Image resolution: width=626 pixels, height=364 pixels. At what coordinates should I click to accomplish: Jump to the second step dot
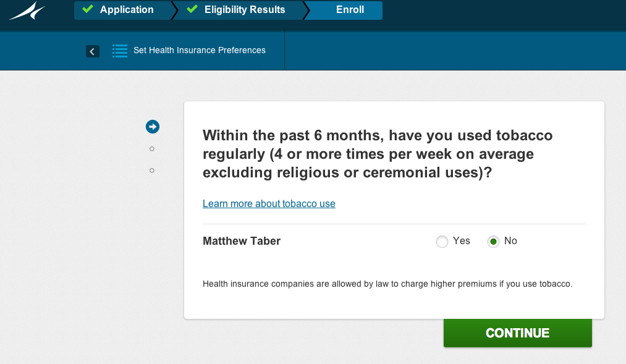(152, 149)
